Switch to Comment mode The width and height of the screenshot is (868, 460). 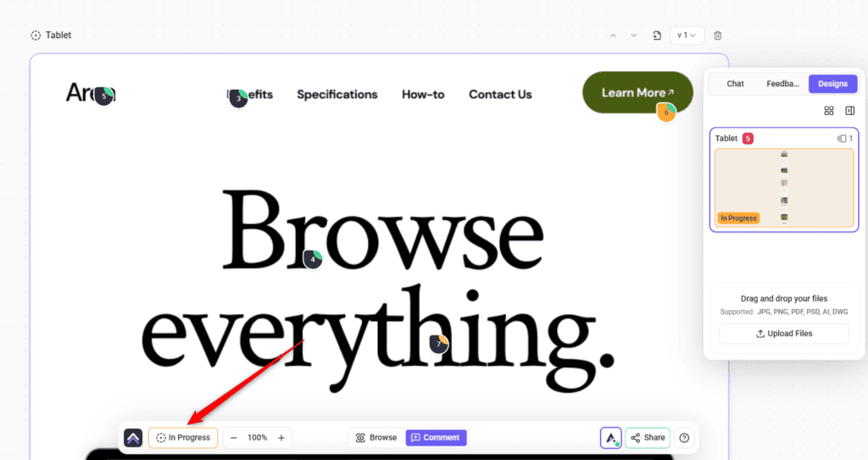point(437,438)
